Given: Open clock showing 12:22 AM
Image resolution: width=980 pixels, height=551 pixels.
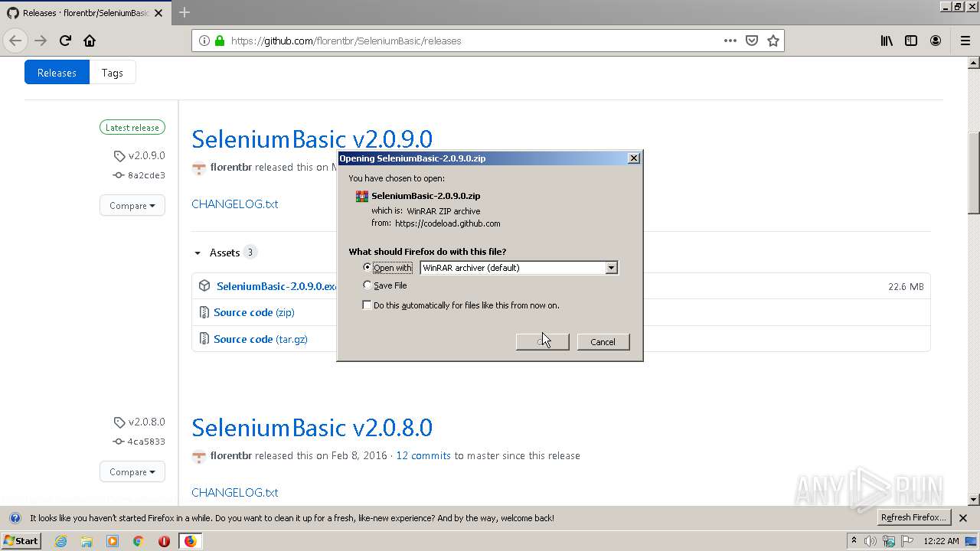Looking at the screenshot, I should 941,541.
